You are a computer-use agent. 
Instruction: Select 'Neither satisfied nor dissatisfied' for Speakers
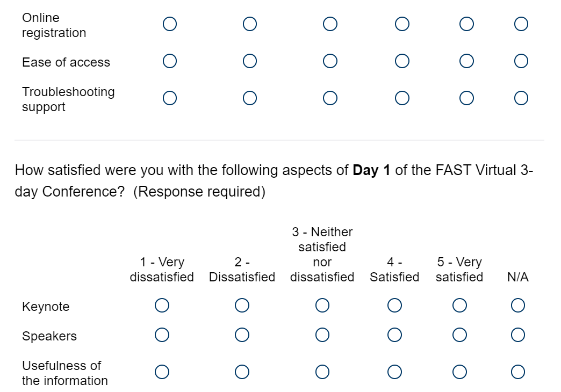pyautogui.click(x=322, y=335)
